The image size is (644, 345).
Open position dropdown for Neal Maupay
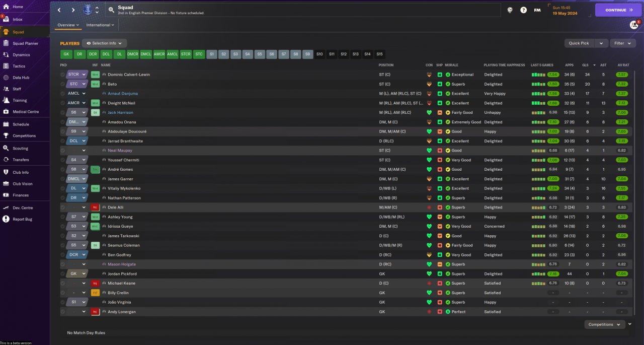(76, 150)
